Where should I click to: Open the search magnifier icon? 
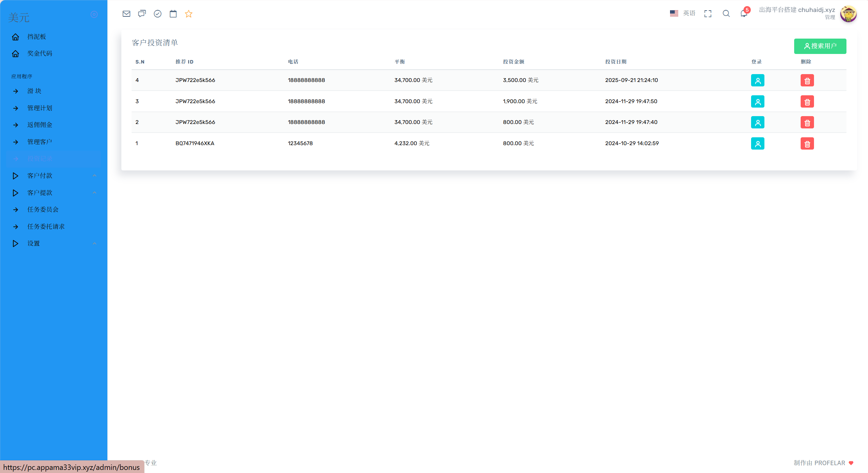[x=726, y=14]
